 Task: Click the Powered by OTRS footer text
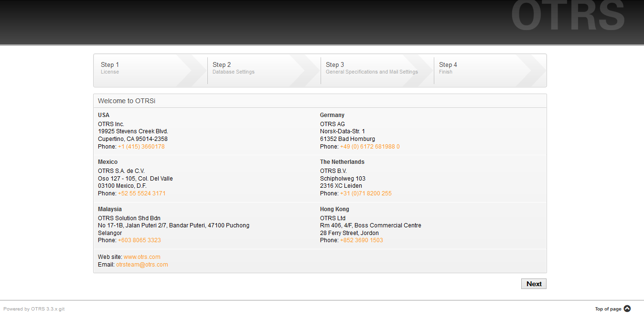[x=34, y=309]
